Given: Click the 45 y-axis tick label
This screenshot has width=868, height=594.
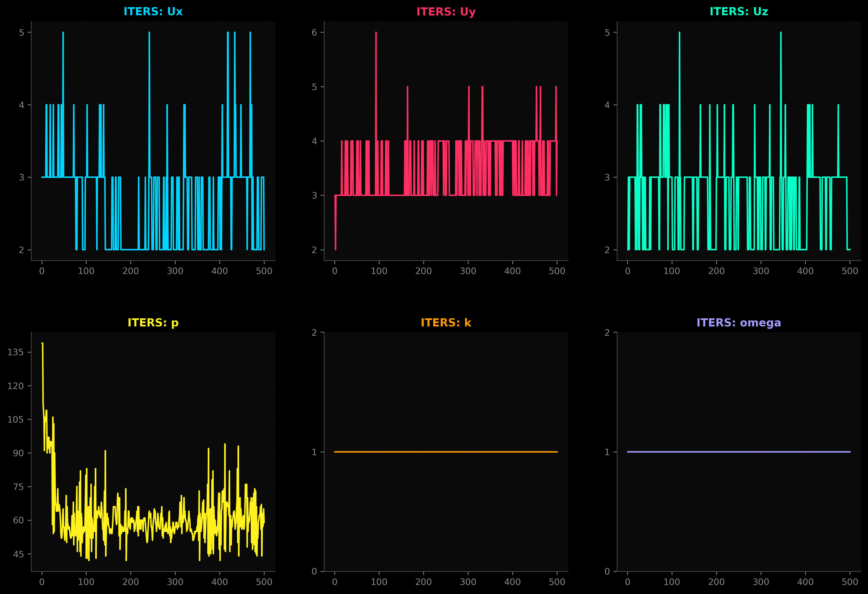Looking at the screenshot, I should tap(18, 554).
